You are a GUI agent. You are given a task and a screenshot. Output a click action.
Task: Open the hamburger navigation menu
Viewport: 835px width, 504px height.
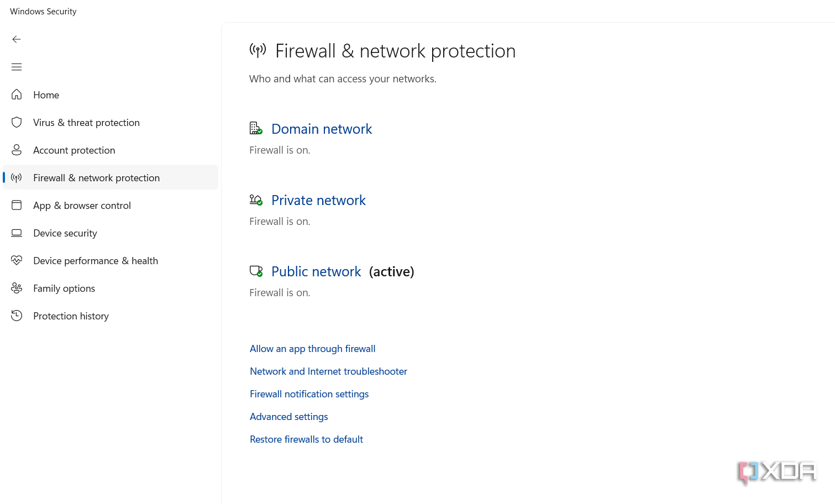[x=17, y=67]
